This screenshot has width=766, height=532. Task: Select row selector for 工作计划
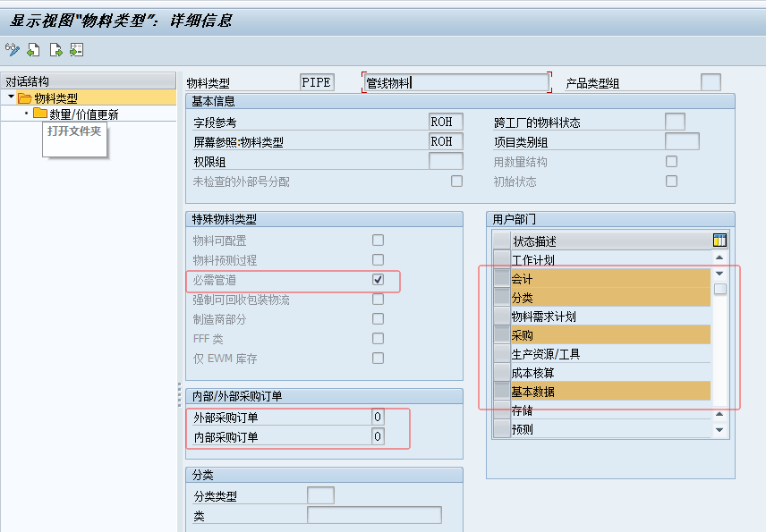click(x=502, y=259)
